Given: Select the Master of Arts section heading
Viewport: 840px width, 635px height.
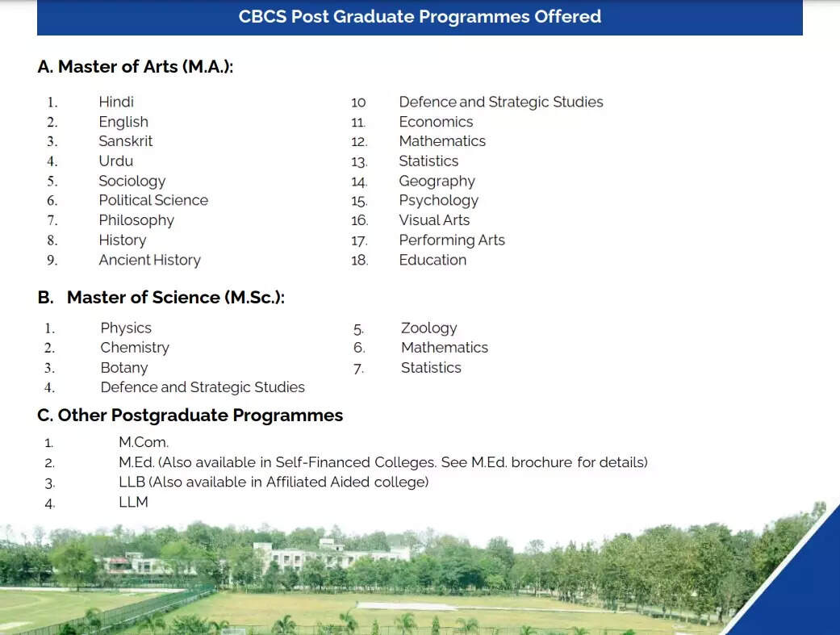Looking at the screenshot, I should 135,67.
